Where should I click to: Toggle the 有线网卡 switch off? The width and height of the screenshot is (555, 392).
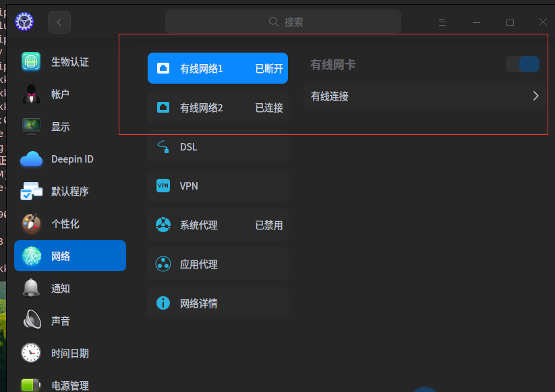point(523,63)
